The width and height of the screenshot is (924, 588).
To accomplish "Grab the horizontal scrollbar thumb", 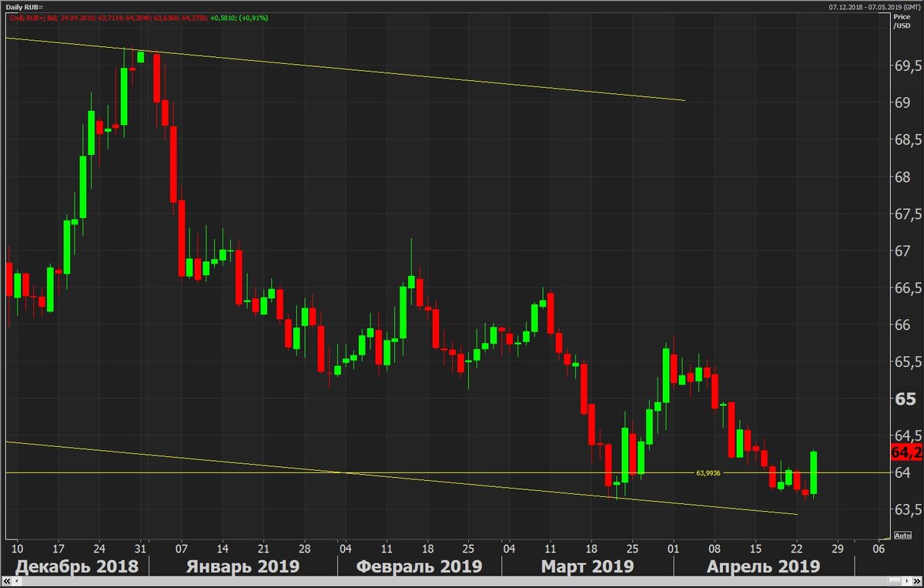I will (x=895, y=581).
